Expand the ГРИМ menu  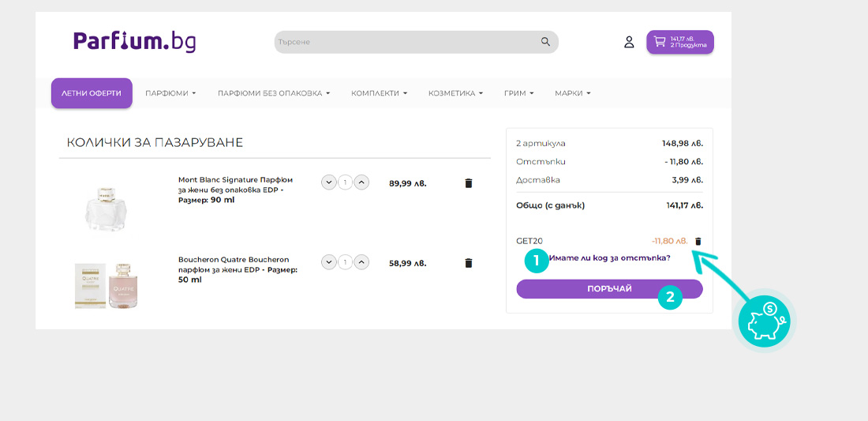518,94
